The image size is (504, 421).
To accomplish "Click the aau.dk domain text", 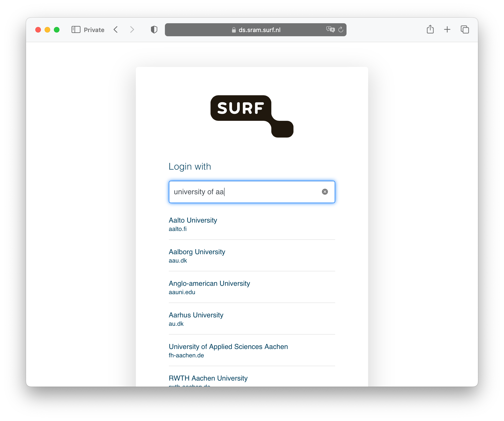I will (x=178, y=261).
